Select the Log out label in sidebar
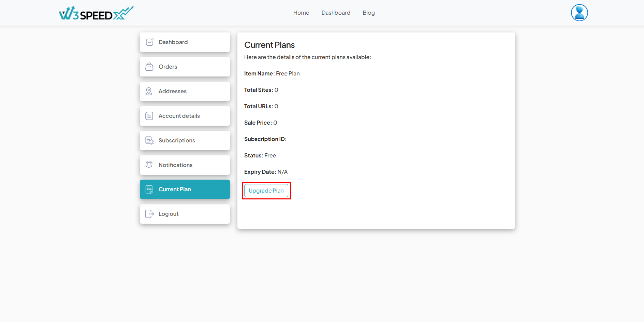The image size is (644, 322). (169, 214)
